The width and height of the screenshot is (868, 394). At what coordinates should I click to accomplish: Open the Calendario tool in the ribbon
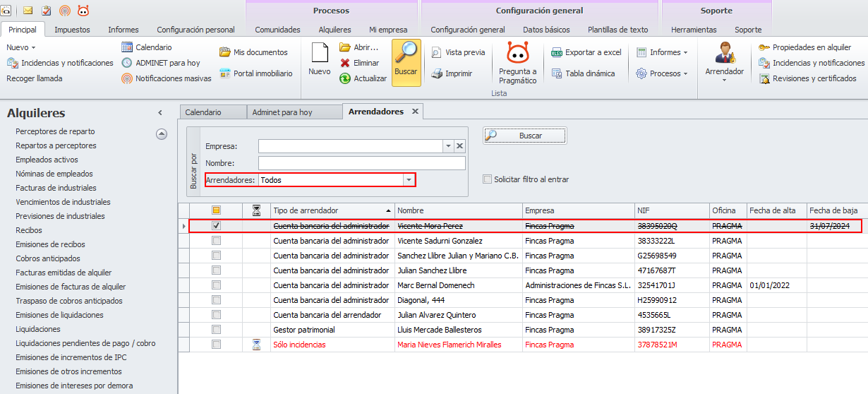(146, 47)
